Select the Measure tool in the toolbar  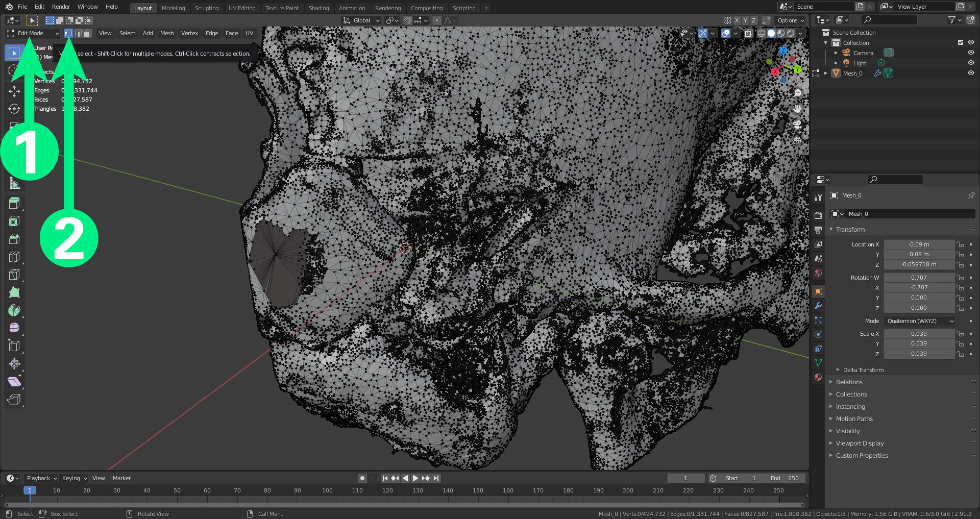[x=14, y=184]
